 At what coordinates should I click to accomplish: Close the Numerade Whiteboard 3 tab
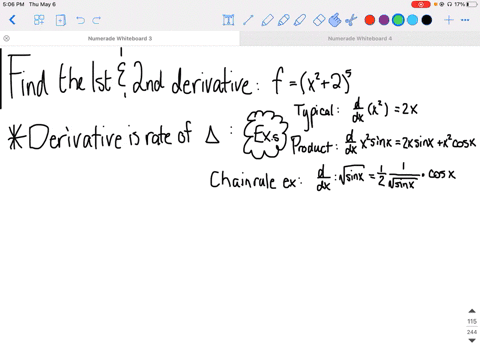click(x=6, y=38)
